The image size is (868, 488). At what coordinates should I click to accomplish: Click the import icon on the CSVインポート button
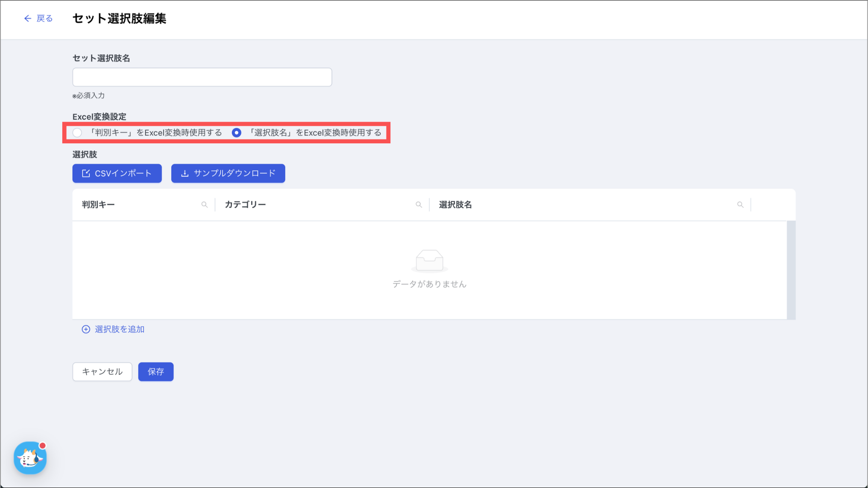(86, 173)
